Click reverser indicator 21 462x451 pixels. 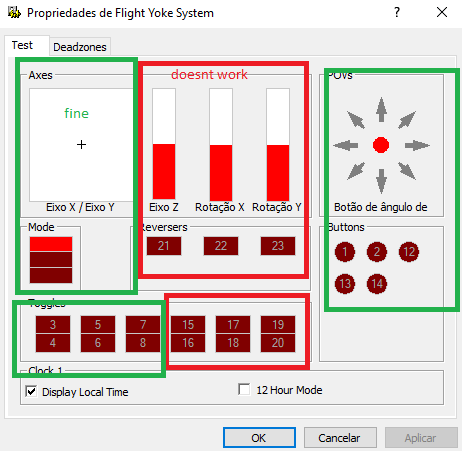[164, 246]
